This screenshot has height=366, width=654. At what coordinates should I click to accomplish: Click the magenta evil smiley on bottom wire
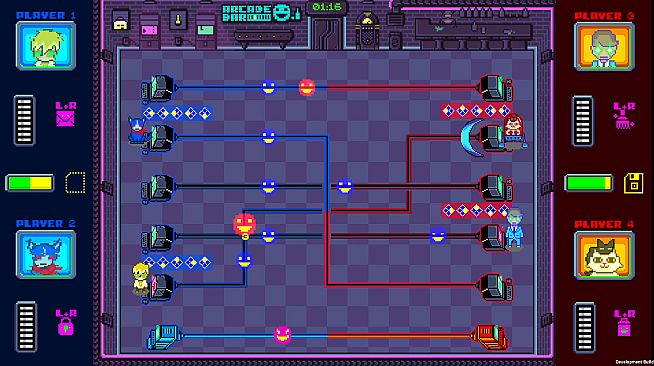[282, 335]
